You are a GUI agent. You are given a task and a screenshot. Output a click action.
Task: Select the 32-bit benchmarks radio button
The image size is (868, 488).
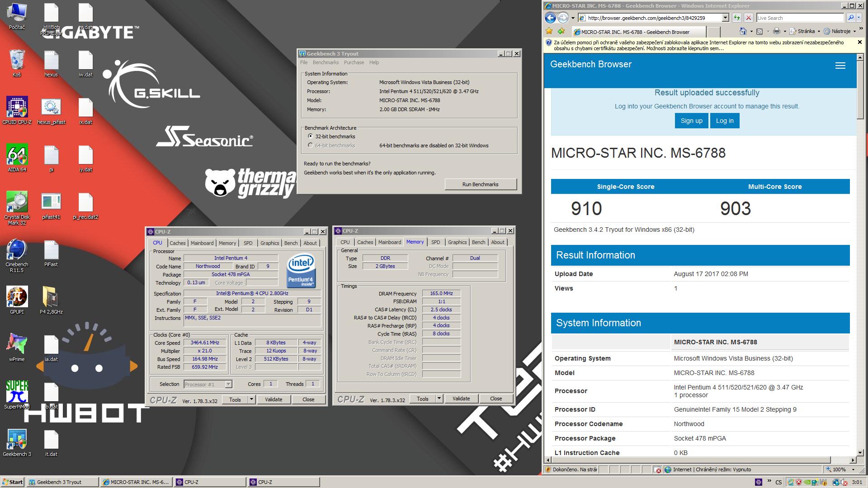point(310,136)
